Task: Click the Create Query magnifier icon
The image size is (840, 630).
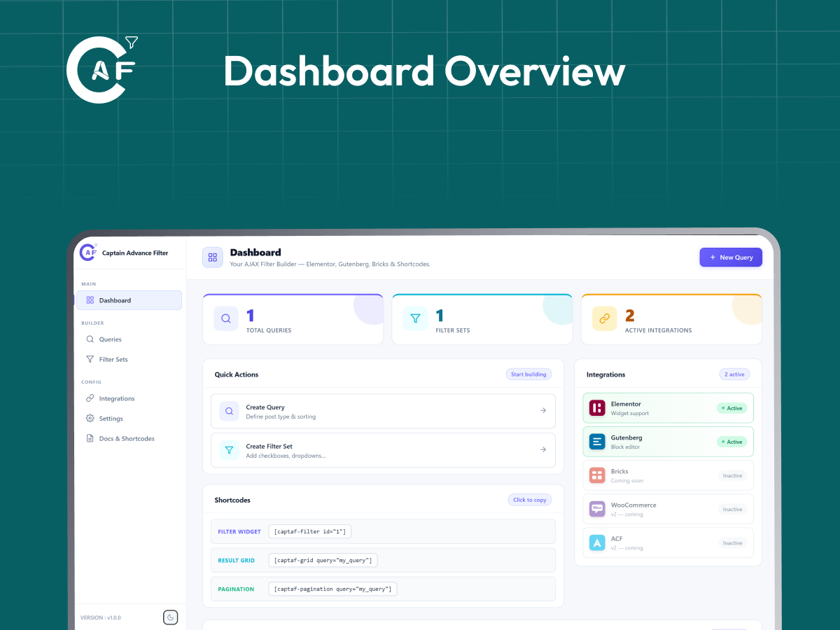Action: pyautogui.click(x=229, y=411)
